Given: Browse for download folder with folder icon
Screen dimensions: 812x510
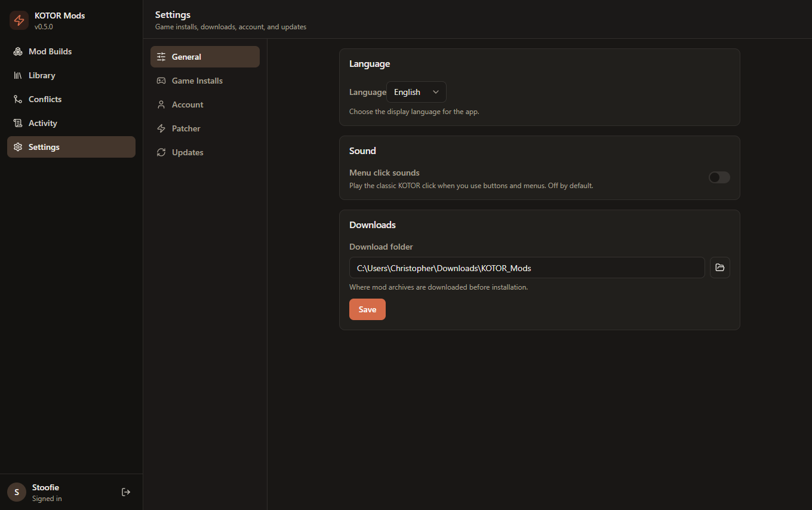Looking at the screenshot, I should (x=720, y=268).
